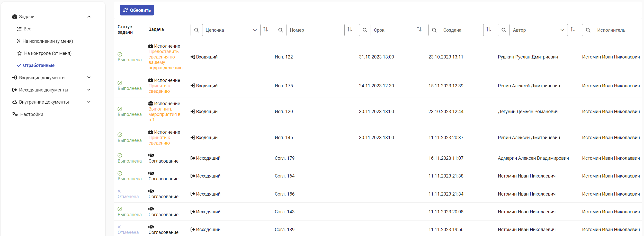The height and width of the screenshot is (236, 644).
Task: Click created date 11.11.2023 19:56
Action: 446,230
